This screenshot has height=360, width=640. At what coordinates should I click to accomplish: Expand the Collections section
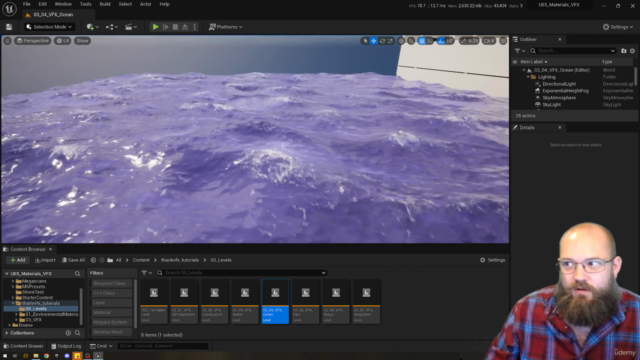pyautogui.click(x=7, y=333)
